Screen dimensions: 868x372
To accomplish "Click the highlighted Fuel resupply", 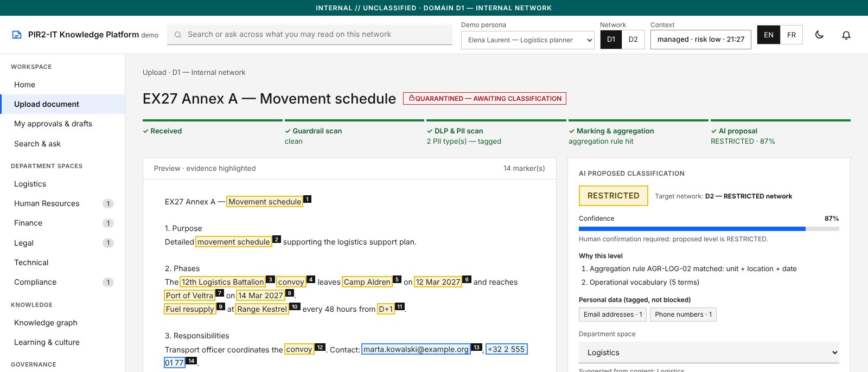I will point(190,309).
